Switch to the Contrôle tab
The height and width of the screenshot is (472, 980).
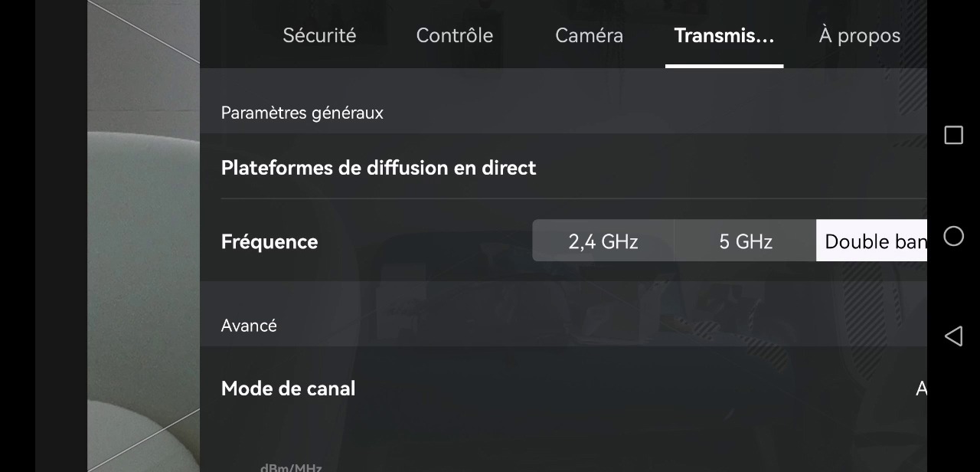point(455,35)
